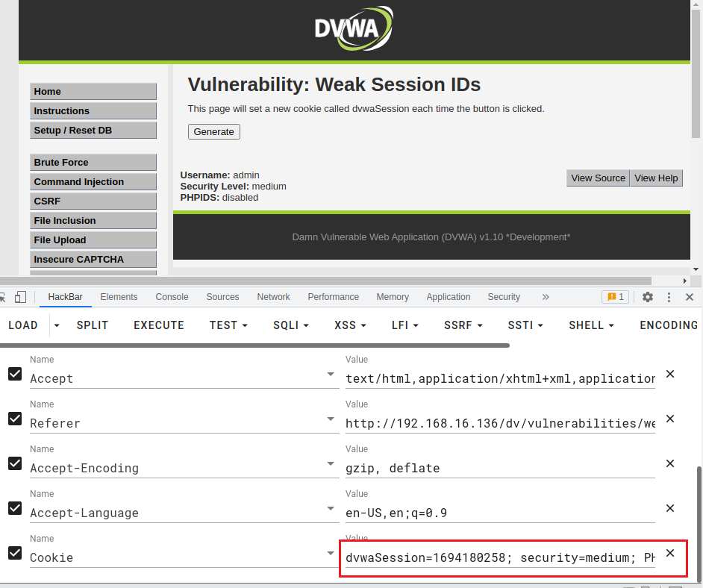Click the View Source button
The image size is (703, 588).
(598, 178)
